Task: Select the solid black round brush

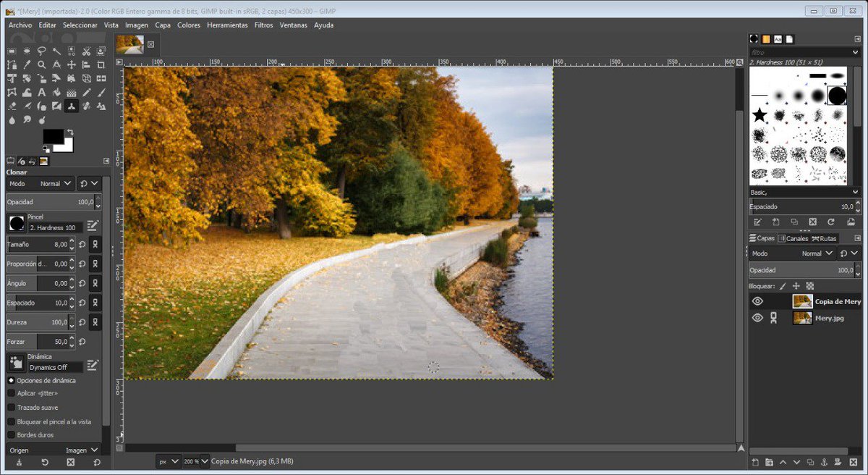Action: coord(837,95)
